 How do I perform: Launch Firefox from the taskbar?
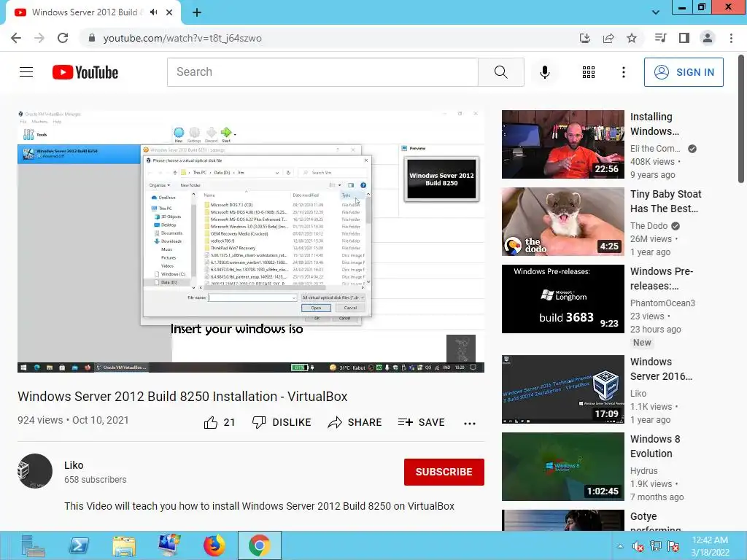(x=214, y=545)
